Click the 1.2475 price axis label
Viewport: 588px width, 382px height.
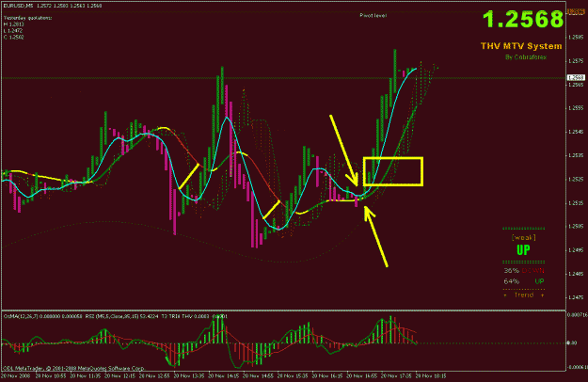576,297
